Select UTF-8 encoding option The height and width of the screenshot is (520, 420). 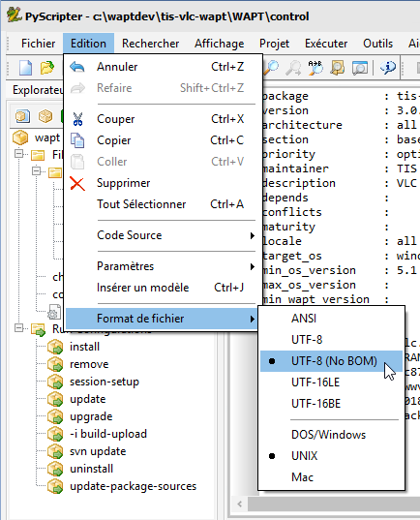pos(332,340)
